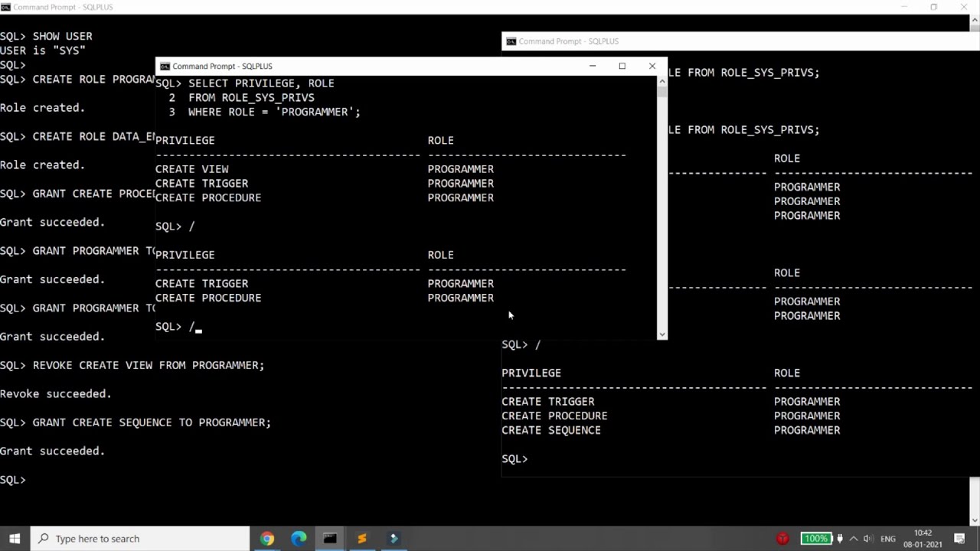Screen dimensions: 980x551
Task: Click the right SQLPLUS window title text
Action: 569,41
